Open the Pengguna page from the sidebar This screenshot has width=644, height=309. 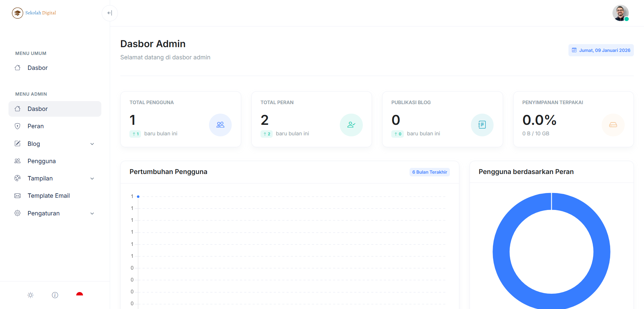[41, 161]
